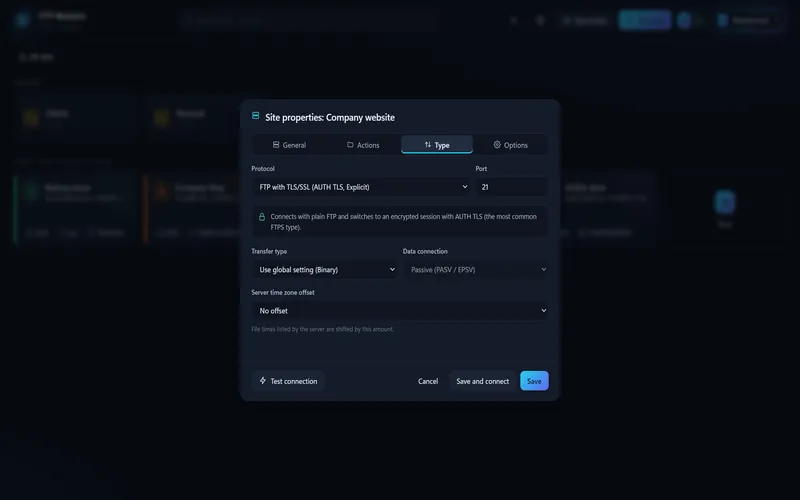Open the Actions tab

click(x=363, y=145)
